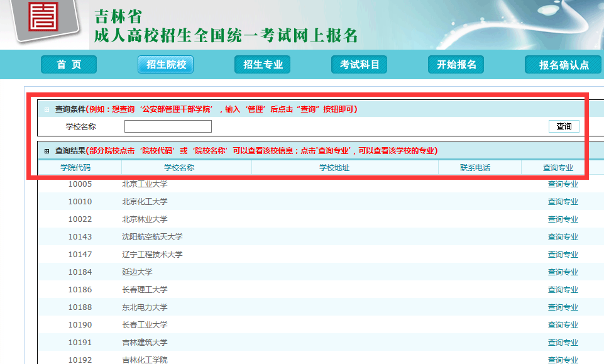Click school code 10010
Image resolution: width=604 pixels, height=364 pixels.
pos(80,201)
